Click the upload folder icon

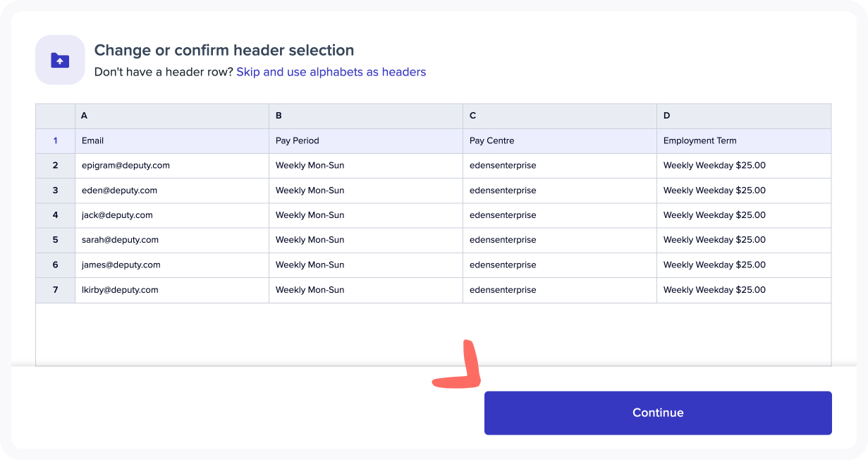pos(60,60)
